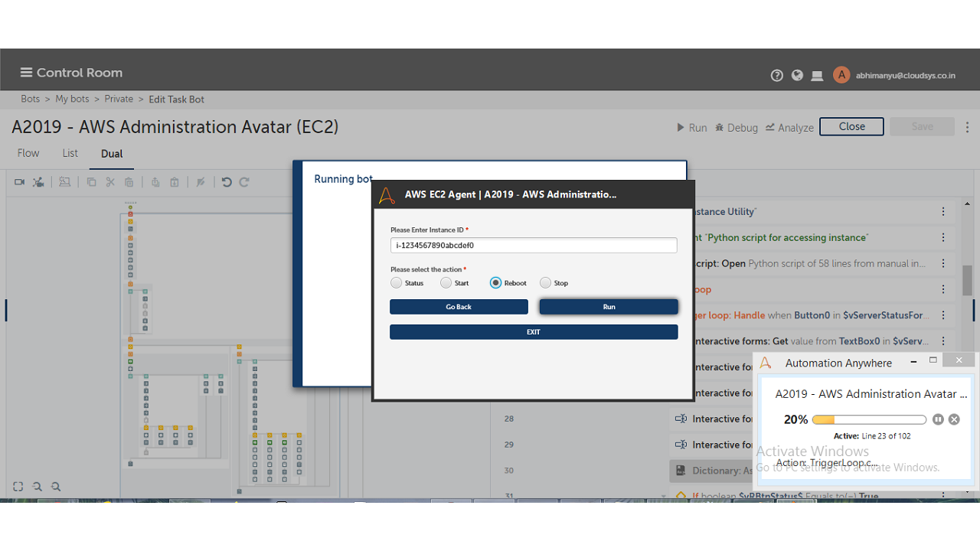Click line number 29 in action list
Screen dimensions: 980x551
(509, 445)
